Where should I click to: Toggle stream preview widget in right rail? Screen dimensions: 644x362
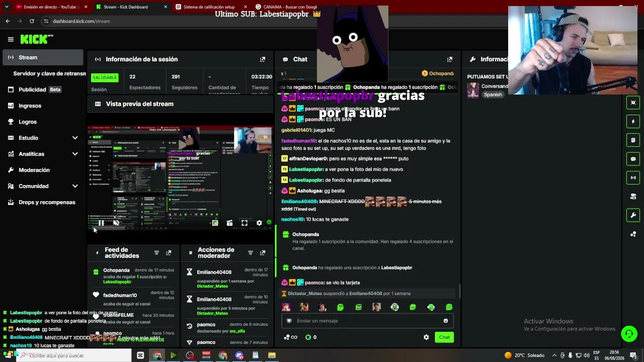[x=633, y=103]
